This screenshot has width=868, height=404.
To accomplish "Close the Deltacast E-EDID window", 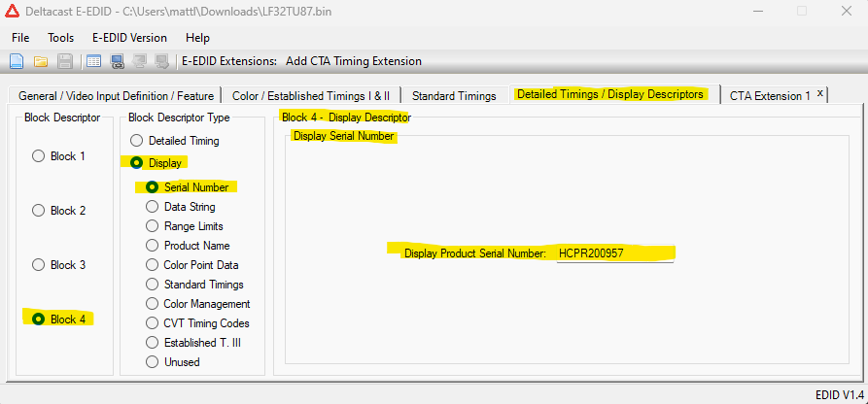I will point(846,11).
